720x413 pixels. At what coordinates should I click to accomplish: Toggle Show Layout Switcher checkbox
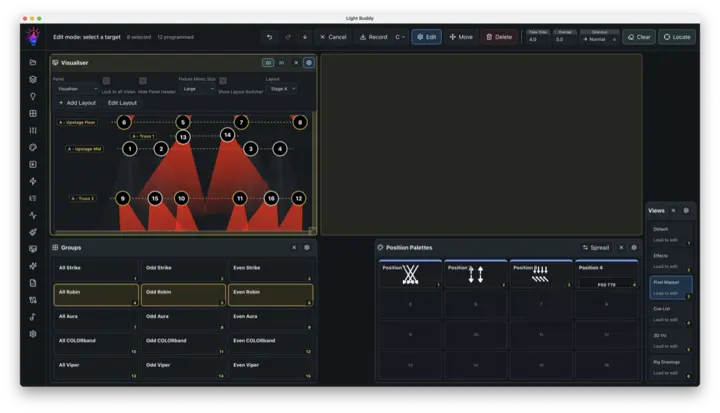pyautogui.click(x=223, y=81)
